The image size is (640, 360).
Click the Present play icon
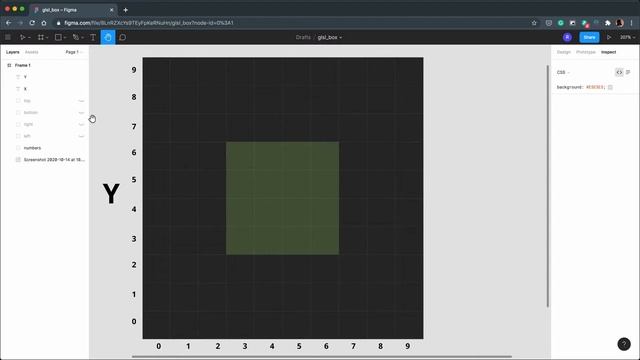[609, 37]
